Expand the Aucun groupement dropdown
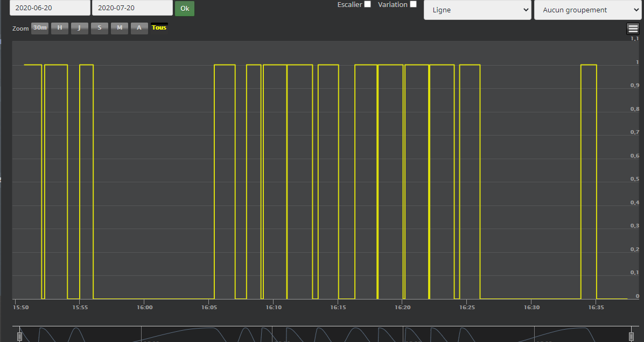The height and width of the screenshot is (342, 644). pos(587,10)
